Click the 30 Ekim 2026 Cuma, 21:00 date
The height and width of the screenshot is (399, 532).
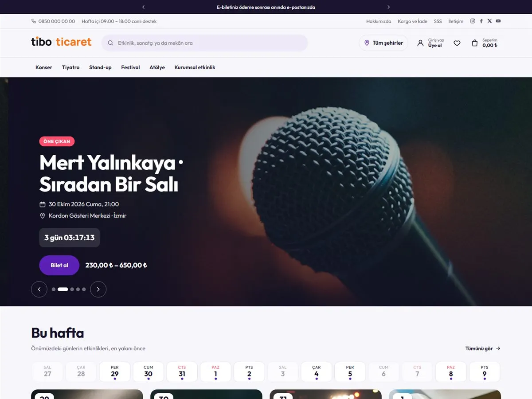[84, 204]
